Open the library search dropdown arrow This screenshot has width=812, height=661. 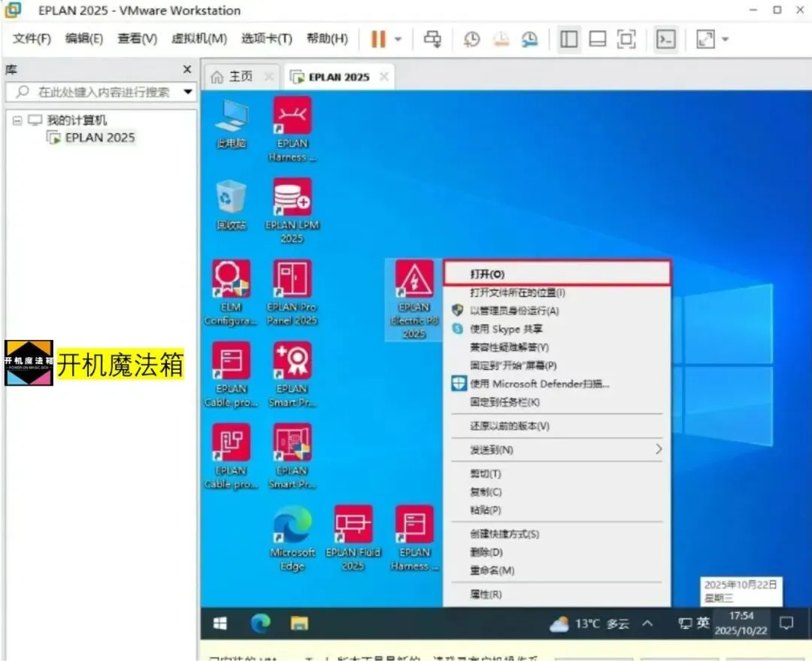point(188,92)
